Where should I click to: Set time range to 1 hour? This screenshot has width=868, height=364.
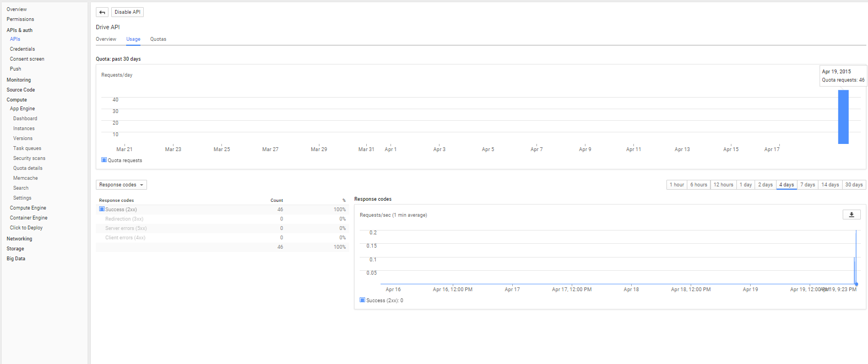[x=677, y=185]
